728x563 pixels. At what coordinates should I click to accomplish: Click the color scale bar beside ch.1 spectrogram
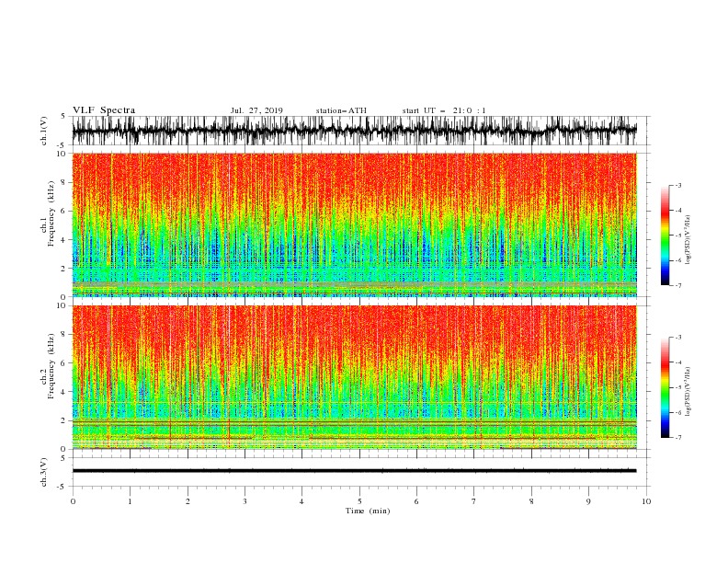665,236
